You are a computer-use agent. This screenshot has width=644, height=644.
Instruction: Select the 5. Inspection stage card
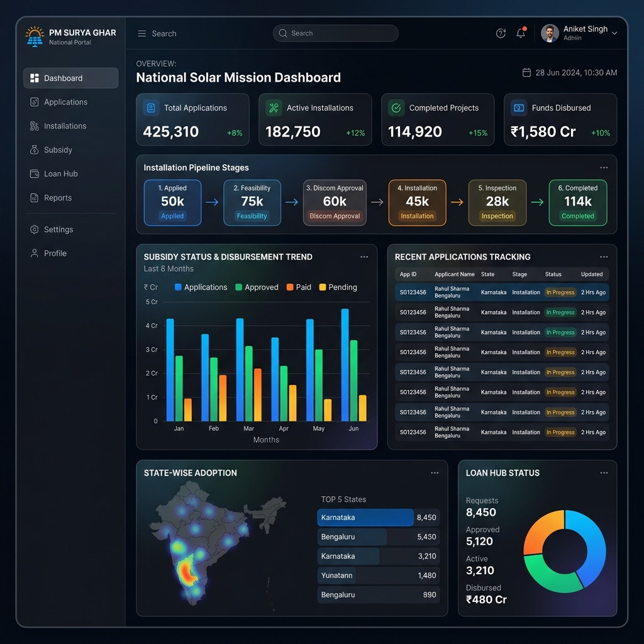(497, 203)
